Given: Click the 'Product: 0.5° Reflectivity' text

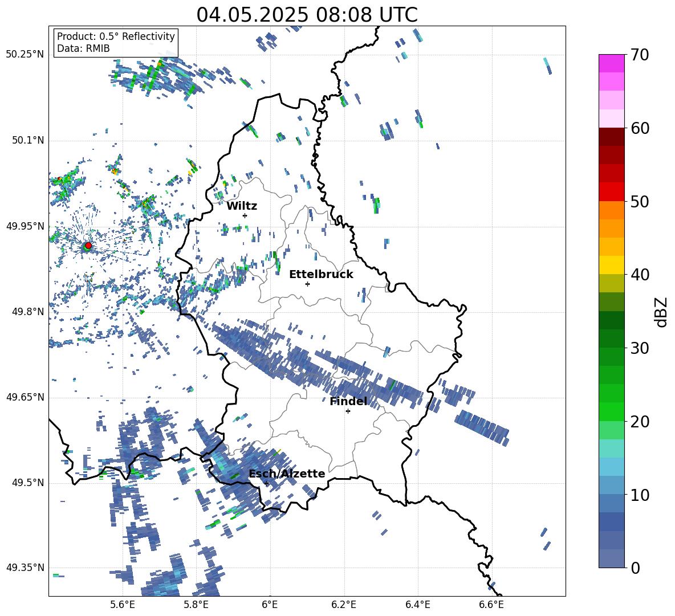Looking at the screenshot, I should click(116, 36).
